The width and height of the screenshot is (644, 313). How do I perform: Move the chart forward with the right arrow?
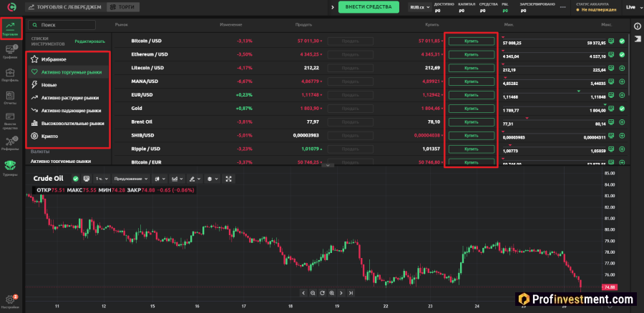(341, 293)
